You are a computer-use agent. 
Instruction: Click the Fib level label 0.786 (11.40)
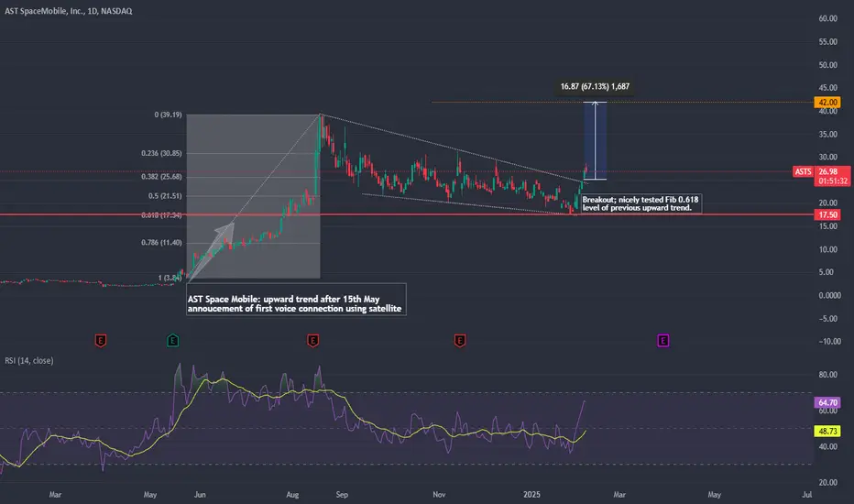(x=162, y=243)
